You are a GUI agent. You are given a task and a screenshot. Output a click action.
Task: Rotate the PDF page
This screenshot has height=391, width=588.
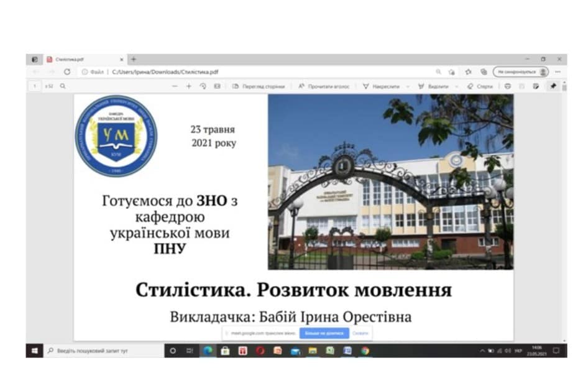(x=203, y=86)
